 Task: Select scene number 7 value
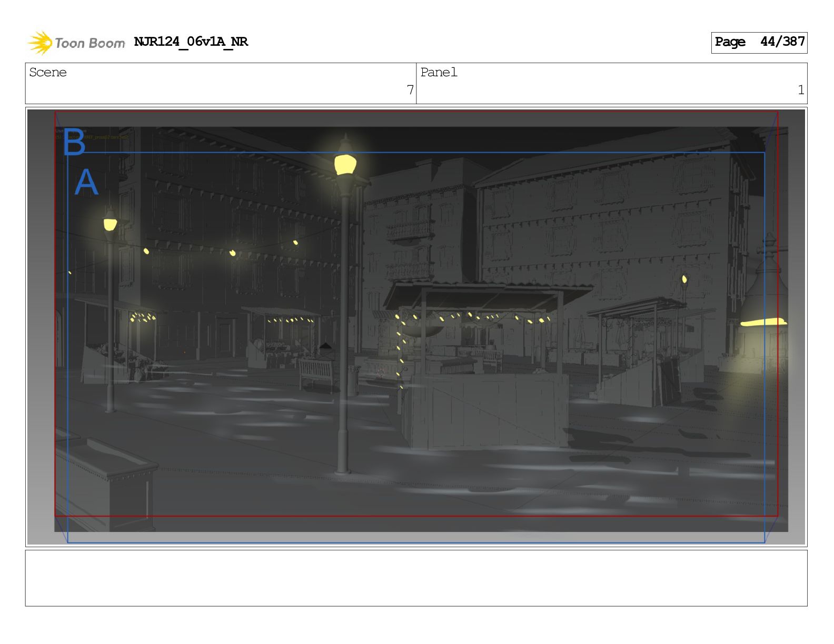point(410,90)
